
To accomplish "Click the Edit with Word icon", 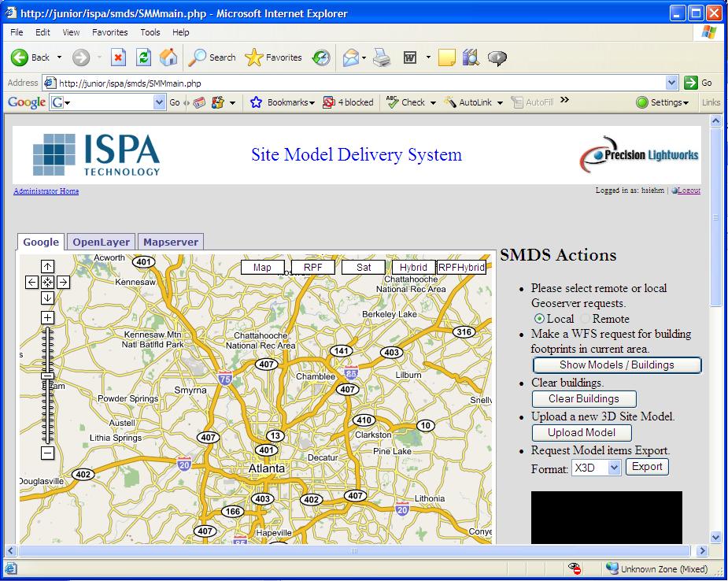I will [409, 57].
